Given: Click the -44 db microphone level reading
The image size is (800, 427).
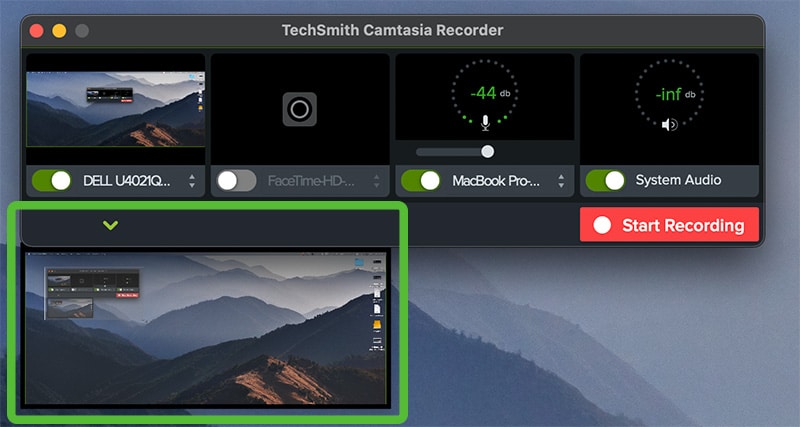Looking at the screenshot, I should point(490,93).
